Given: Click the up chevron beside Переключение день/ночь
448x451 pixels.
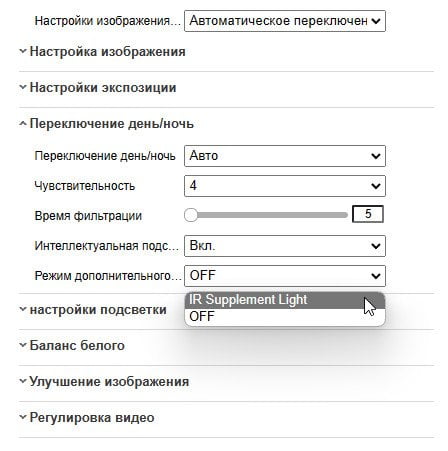Looking at the screenshot, I should coord(23,124).
